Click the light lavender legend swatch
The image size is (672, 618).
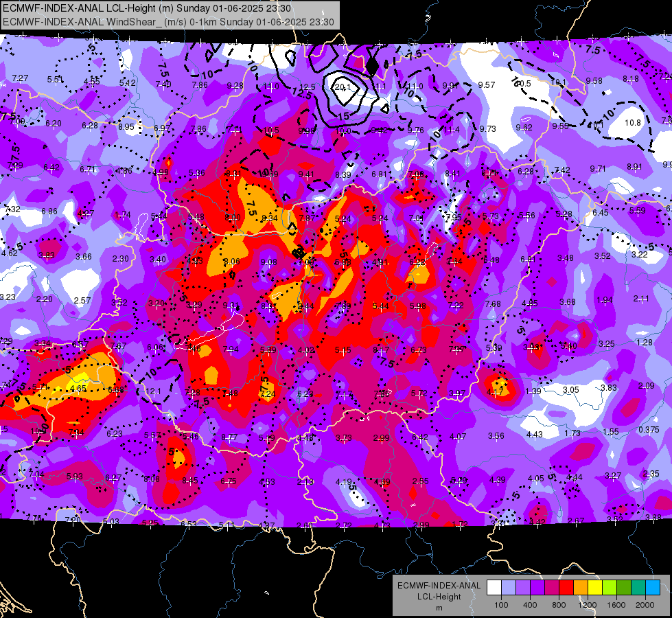click(509, 588)
